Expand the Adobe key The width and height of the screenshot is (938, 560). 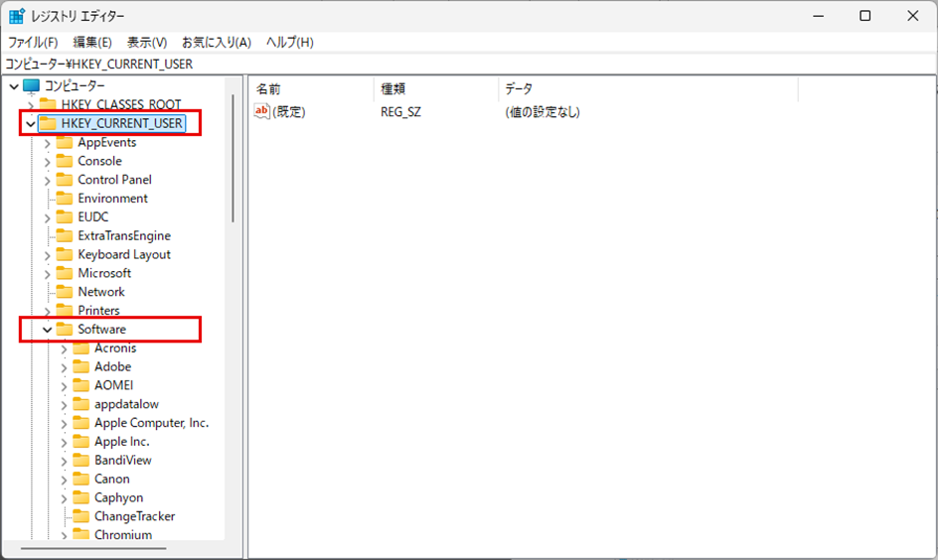pos(64,367)
